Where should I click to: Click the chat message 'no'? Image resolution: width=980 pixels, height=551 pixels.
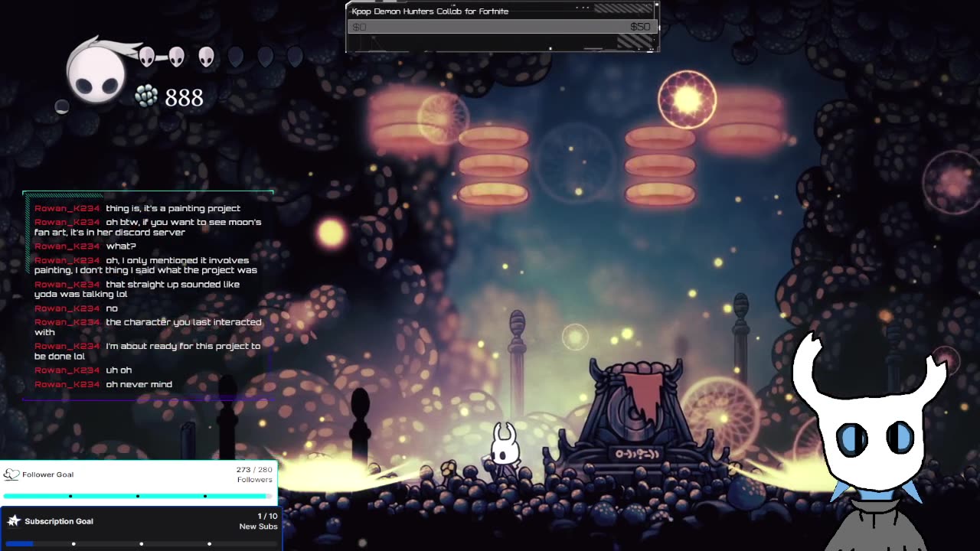76,308
